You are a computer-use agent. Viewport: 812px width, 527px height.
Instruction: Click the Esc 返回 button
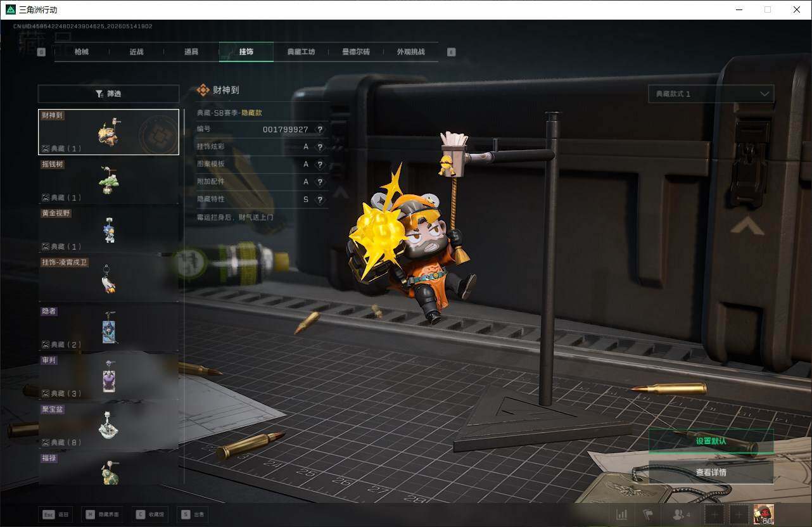56,514
